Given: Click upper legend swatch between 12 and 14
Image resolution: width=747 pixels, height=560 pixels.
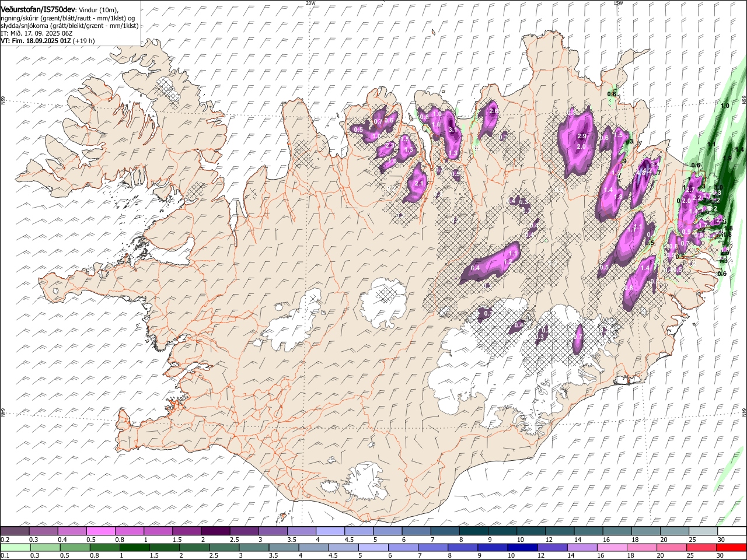Looking at the screenshot, I should click(x=560, y=531).
